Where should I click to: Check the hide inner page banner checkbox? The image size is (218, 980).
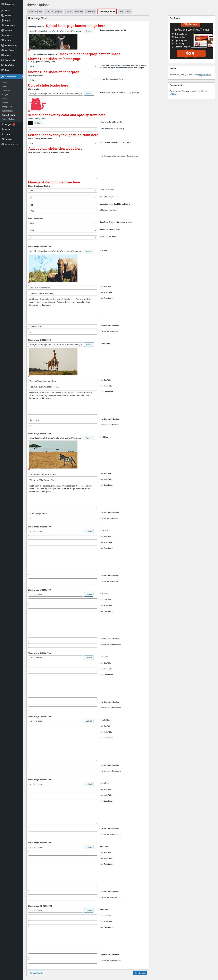[x=29, y=54]
